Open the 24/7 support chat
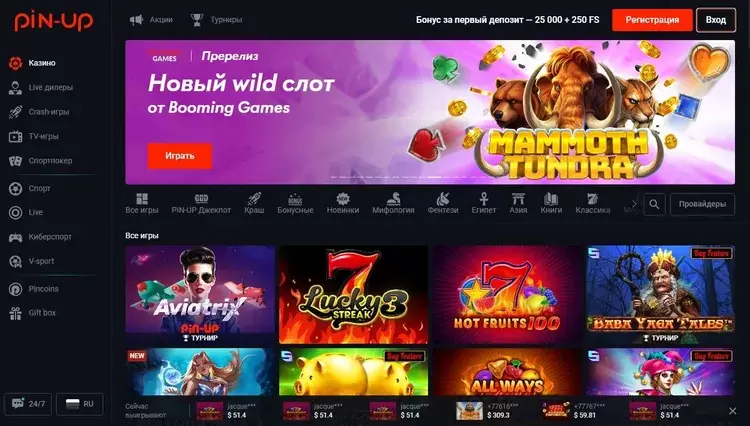750x426 pixels. tap(28, 404)
